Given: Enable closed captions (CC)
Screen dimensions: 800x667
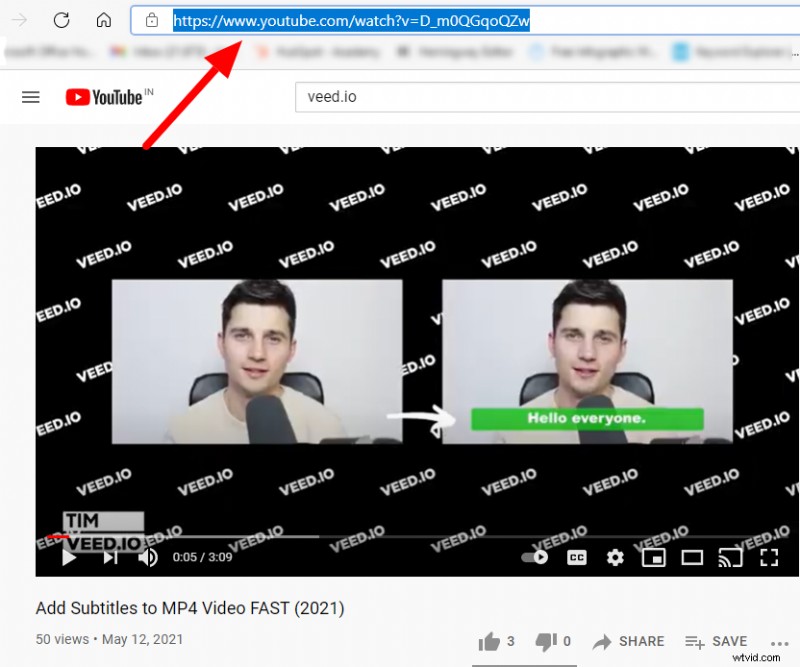Looking at the screenshot, I should coord(576,558).
